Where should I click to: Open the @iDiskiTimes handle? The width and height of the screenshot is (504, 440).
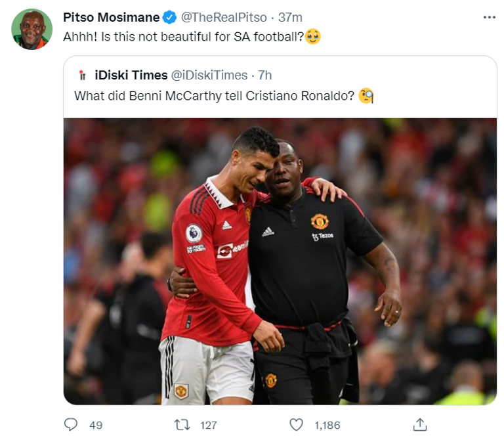pos(209,75)
